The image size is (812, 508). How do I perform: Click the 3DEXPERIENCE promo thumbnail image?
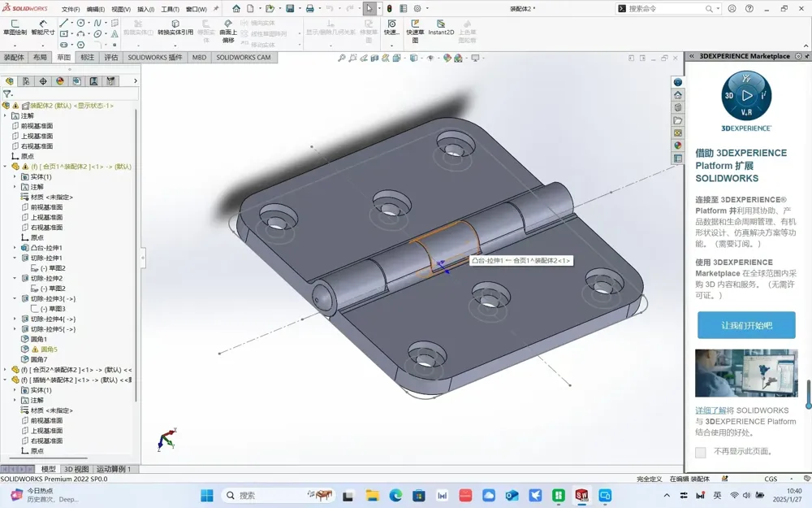coord(746,373)
